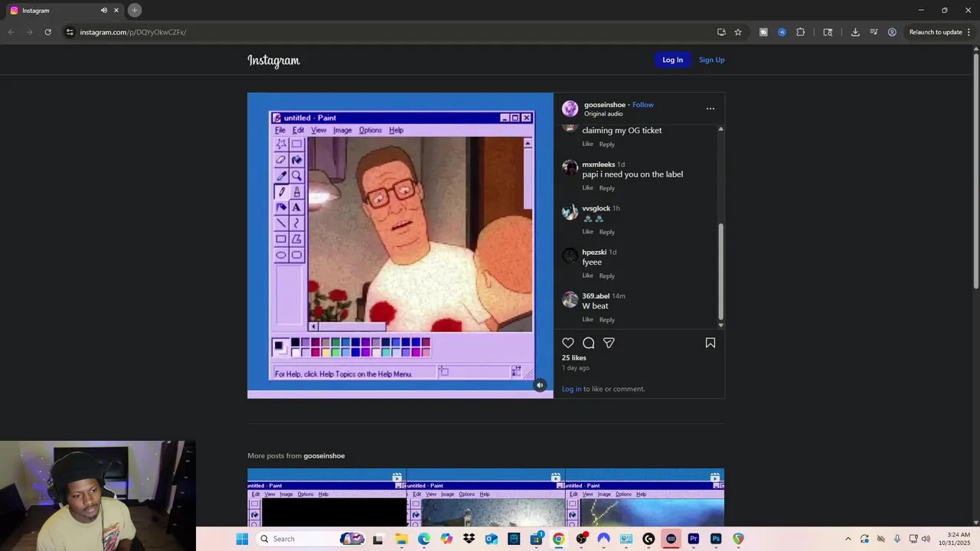Open the media controls icon in the toolbar
Image resolution: width=980 pixels, height=551 pixels.
coord(874,32)
